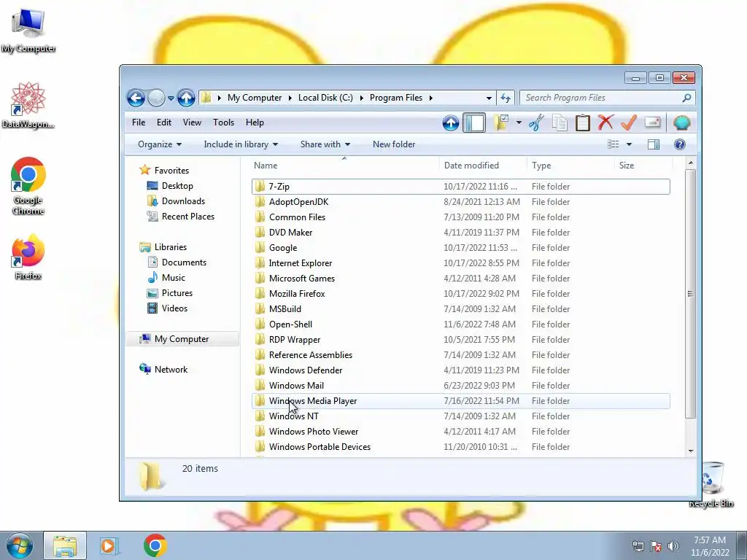Expand the Folder Options icon dropdown arrow

click(x=519, y=122)
